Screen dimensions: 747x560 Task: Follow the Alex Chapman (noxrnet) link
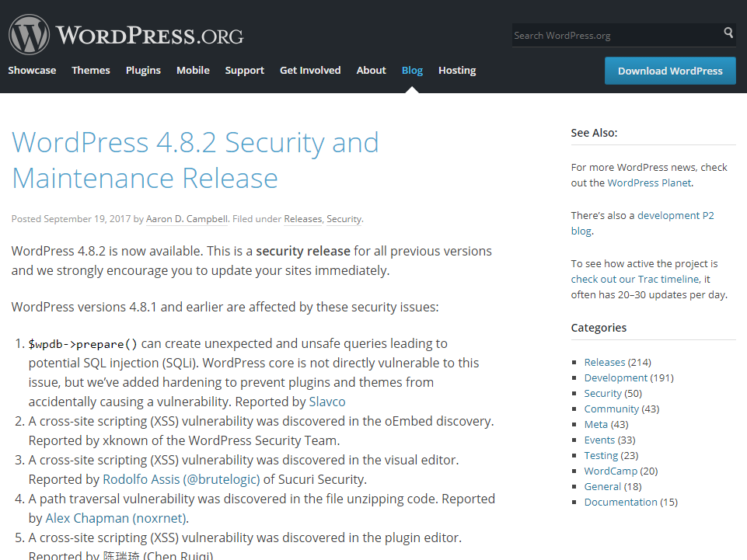(x=117, y=518)
